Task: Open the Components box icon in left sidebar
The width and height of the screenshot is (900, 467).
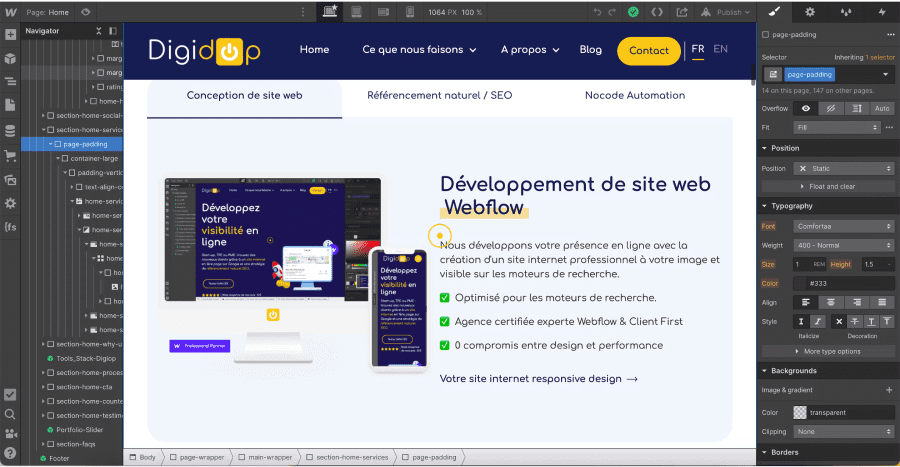Action: (10, 59)
